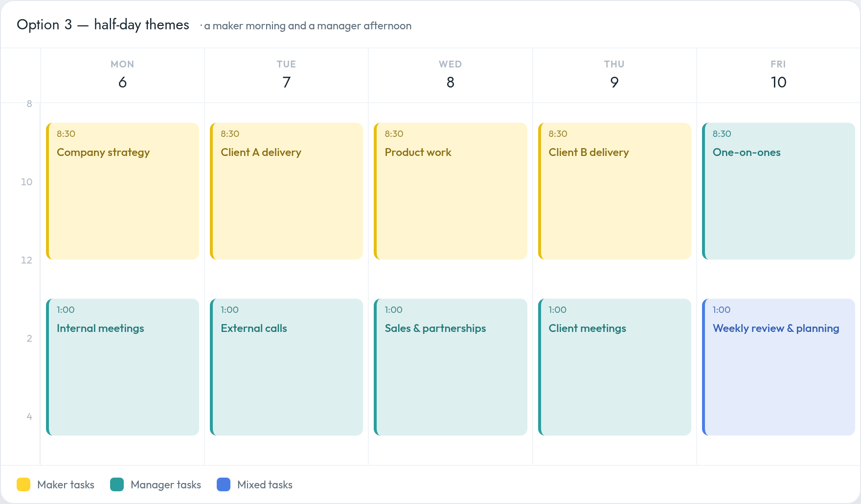The image size is (861, 504).
Task: Open the Sales & partnerships block
Action: pyautogui.click(x=450, y=367)
